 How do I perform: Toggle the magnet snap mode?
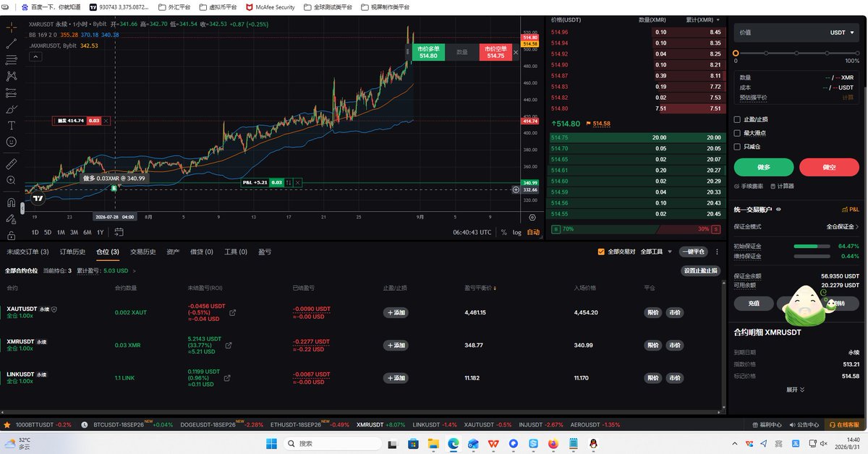coord(12,203)
